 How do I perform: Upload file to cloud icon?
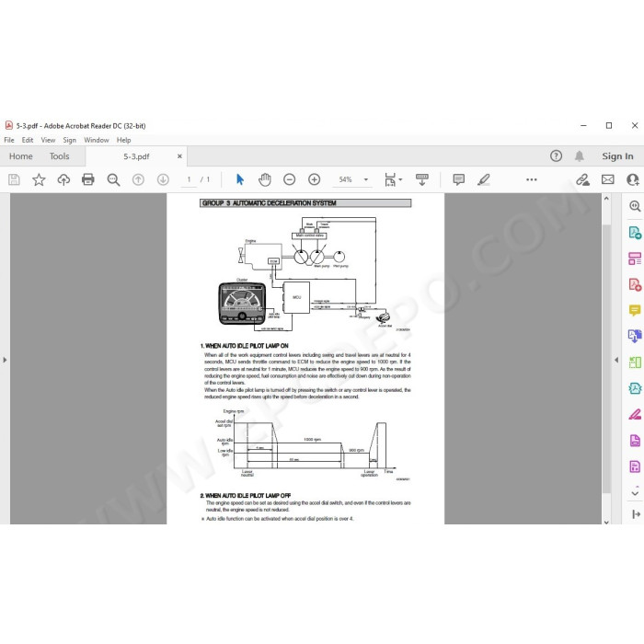[x=63, y=179]
